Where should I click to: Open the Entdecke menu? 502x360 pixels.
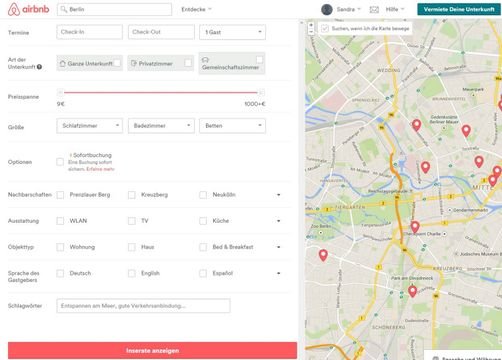click(196, 9)
